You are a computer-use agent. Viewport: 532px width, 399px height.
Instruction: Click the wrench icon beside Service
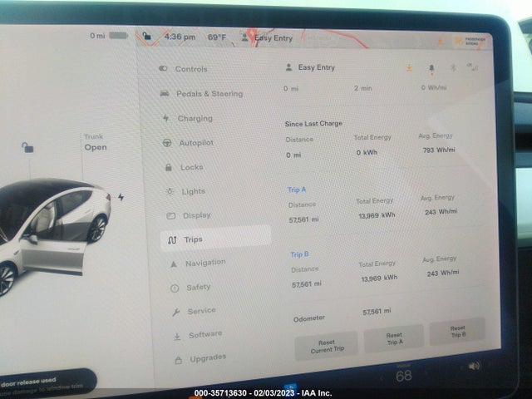pos(175,313)
